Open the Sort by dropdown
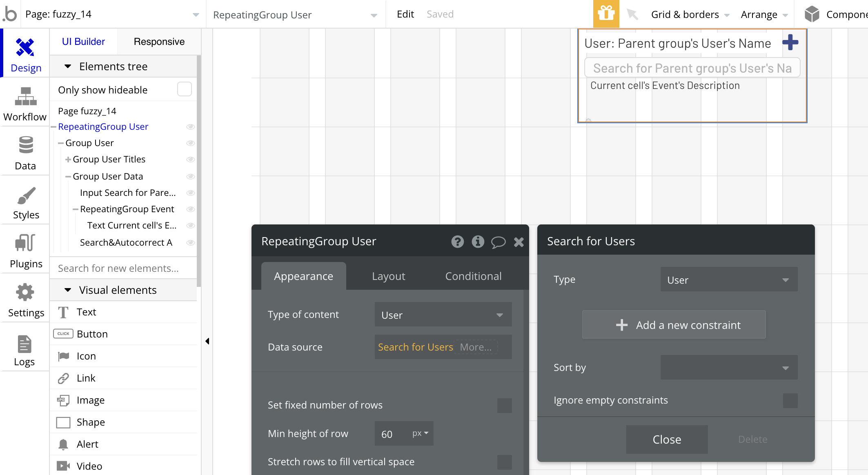 [x=729, y=368]
